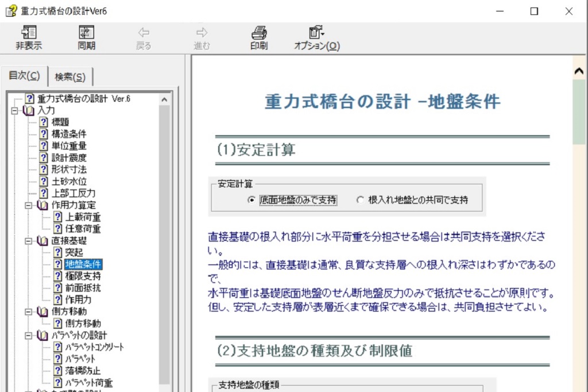Click question-mark icon beside 設計震度
This screenshot has width=588, height=392.
click(44, 157)
